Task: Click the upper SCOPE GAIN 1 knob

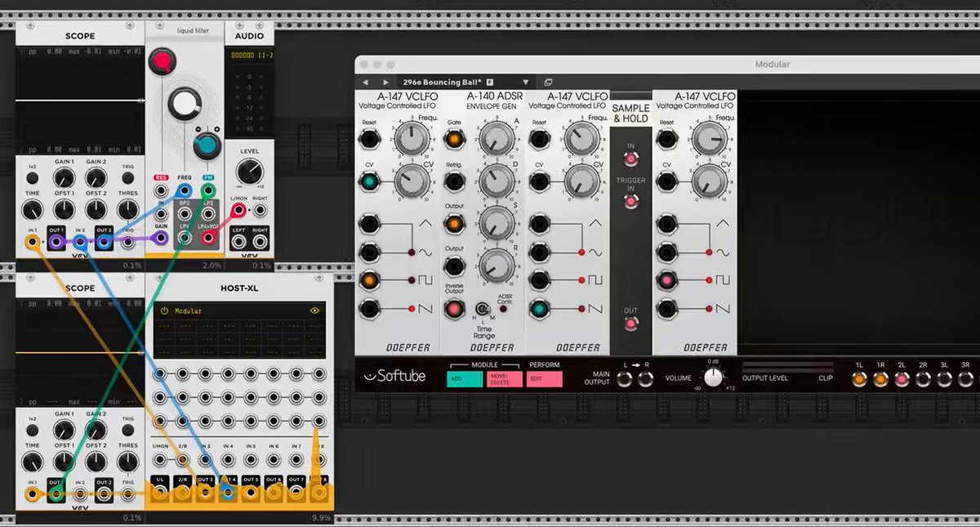Action: click(64, 178)
